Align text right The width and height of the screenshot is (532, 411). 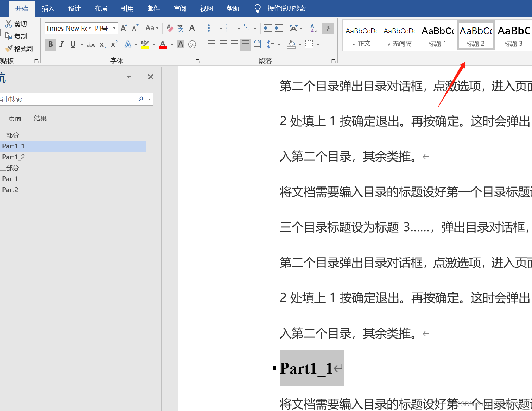[234, 44]
